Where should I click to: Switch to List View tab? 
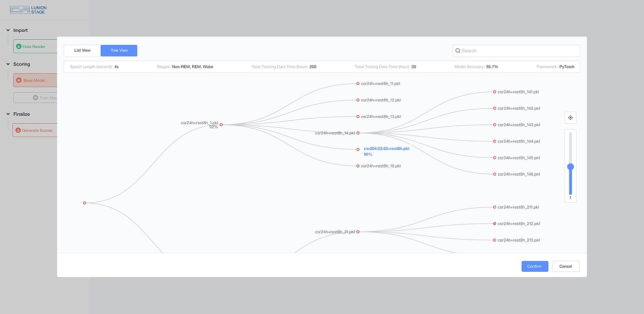click(83, 51)
